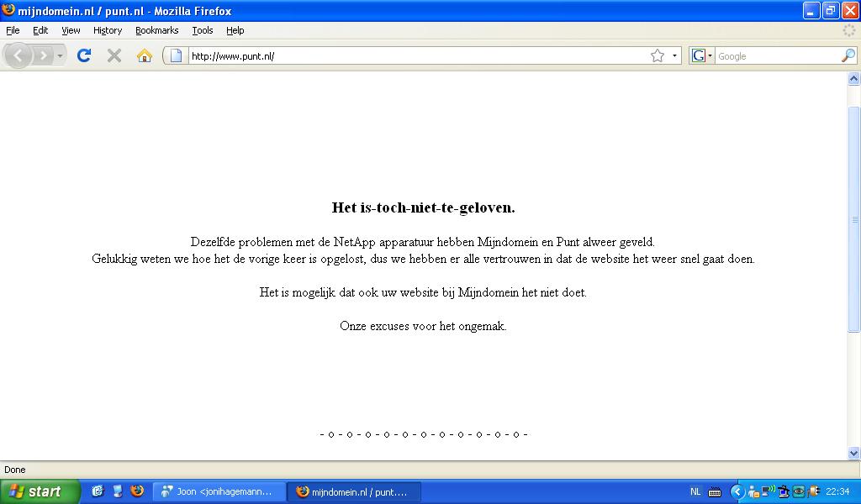Open the Bookmarks menu
861x504 pixels.
click(156, 30)
